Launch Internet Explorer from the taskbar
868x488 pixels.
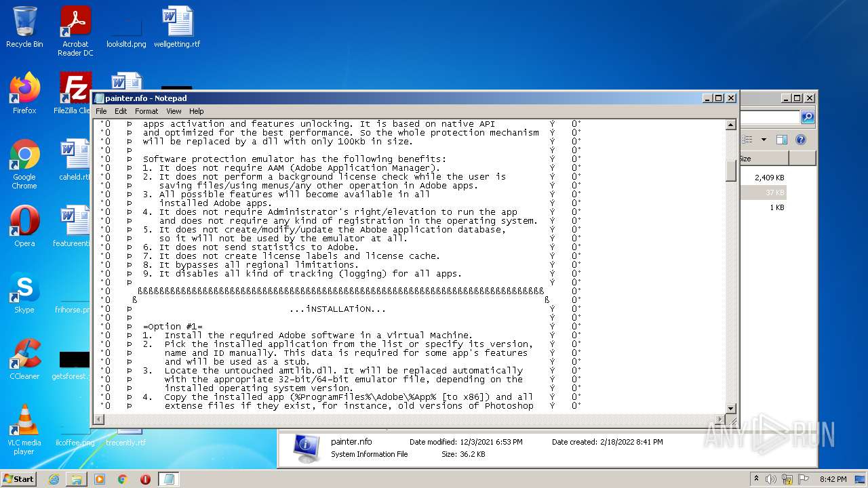(x=54, y=479)
